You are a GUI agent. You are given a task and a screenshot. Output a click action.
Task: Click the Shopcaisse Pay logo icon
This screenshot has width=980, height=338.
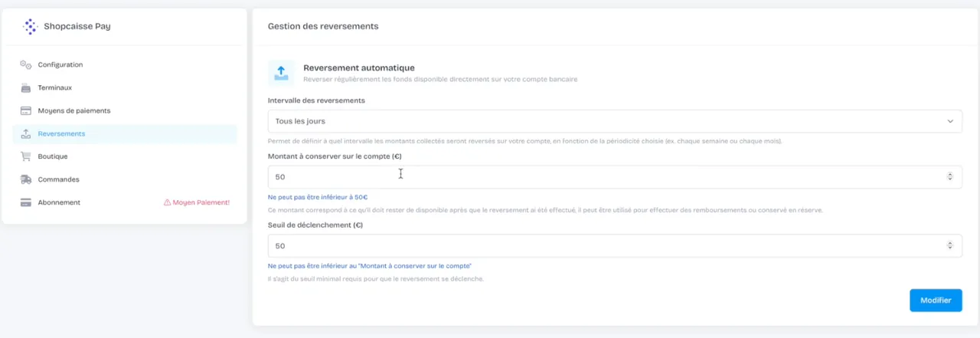[x=30, y=27]
